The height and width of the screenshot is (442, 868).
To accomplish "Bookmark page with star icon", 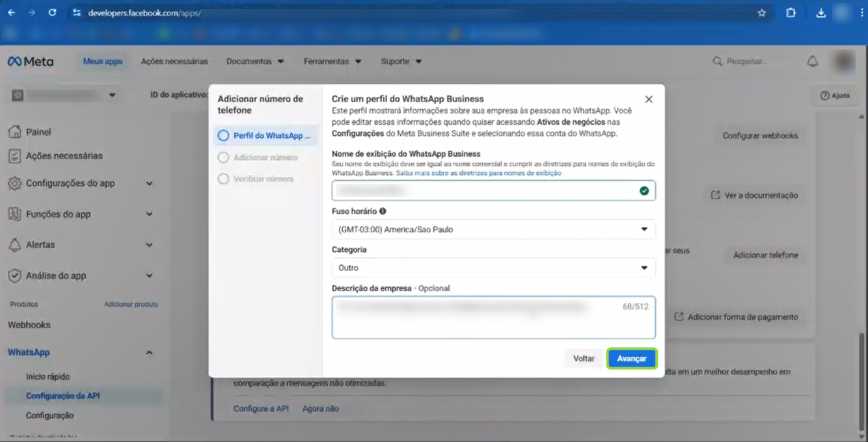I will click(762, 13).
